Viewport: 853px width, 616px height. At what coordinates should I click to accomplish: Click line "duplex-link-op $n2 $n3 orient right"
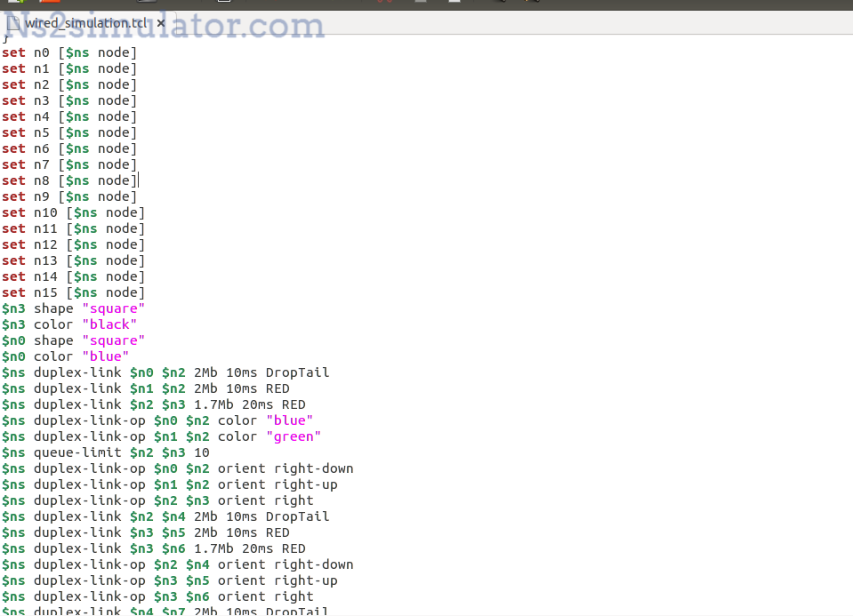click(157, 500)
